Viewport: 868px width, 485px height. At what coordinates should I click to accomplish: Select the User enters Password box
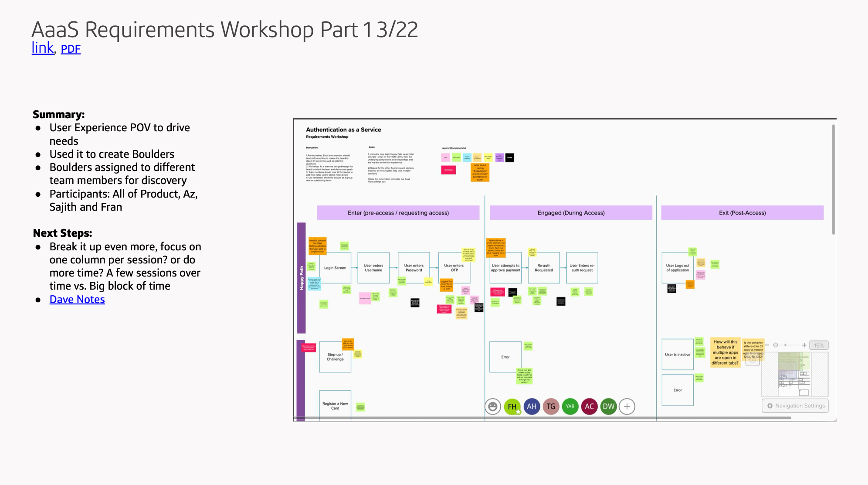pos(414,268)
